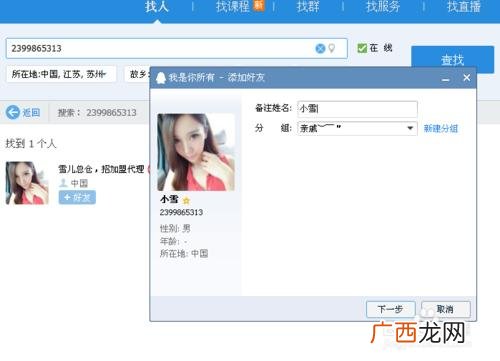Minimize the 添加好友 dialog

446,79
